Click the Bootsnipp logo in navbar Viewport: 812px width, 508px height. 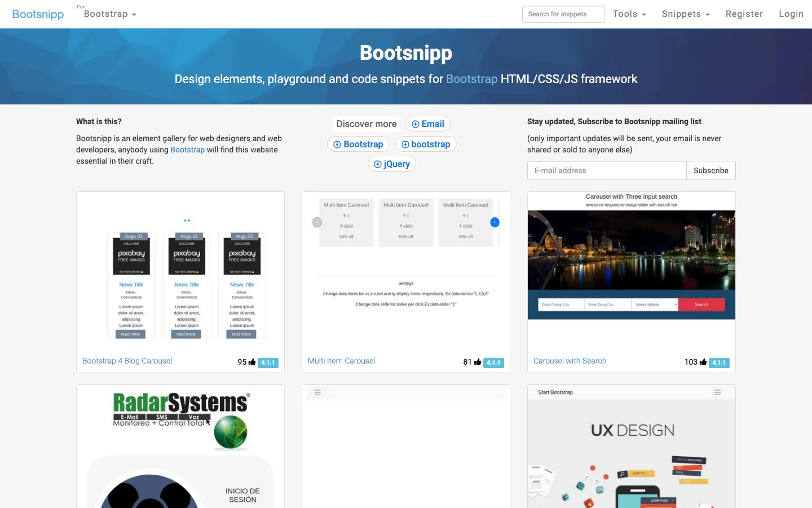[38, 14]
